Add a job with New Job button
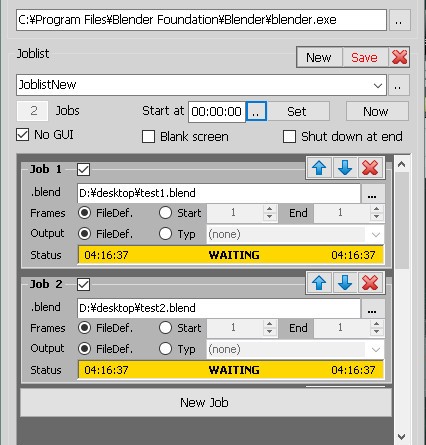This screenshot has width=426, height=445. pos(205,403)
